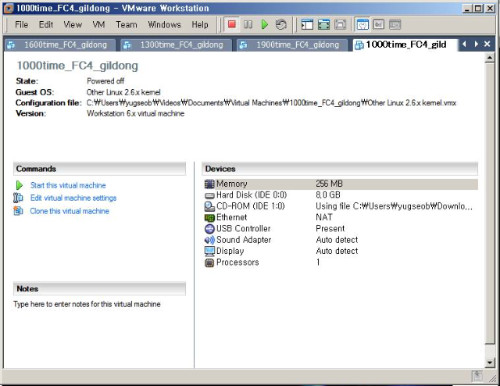Viewport: 500px width, 386px height.
Task: Click the Sound Adapter 'Auto detect' value
Action: 337,240
